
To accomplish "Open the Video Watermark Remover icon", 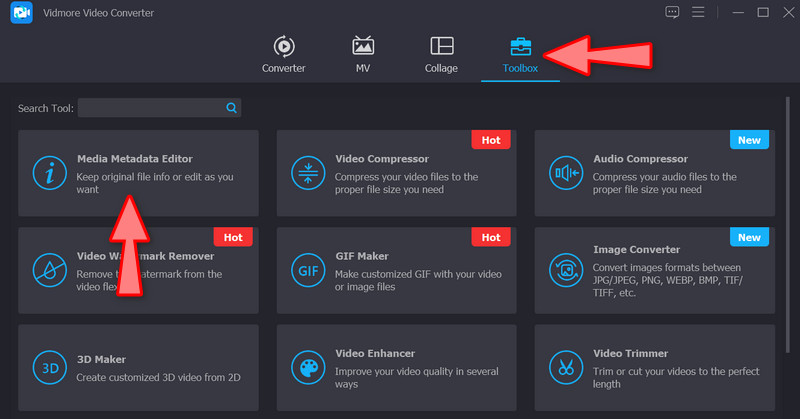I will click(48, 270).
